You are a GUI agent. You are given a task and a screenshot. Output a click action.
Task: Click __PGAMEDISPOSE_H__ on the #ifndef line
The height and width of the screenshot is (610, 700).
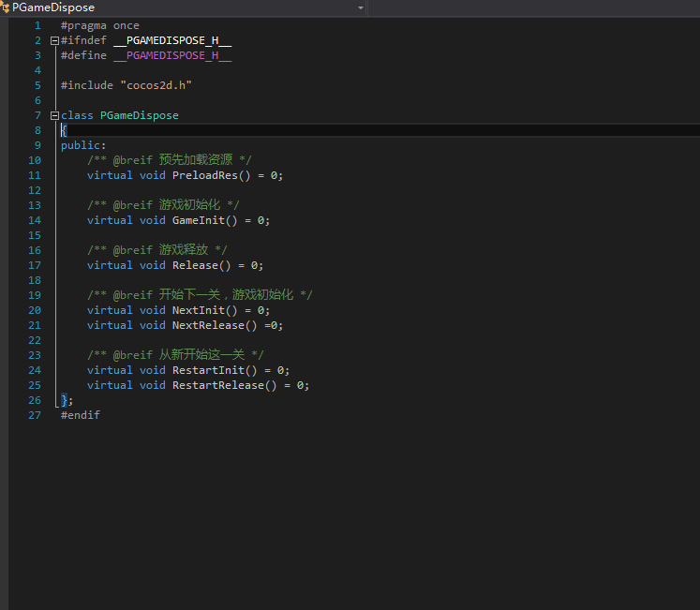click(172, 40)
